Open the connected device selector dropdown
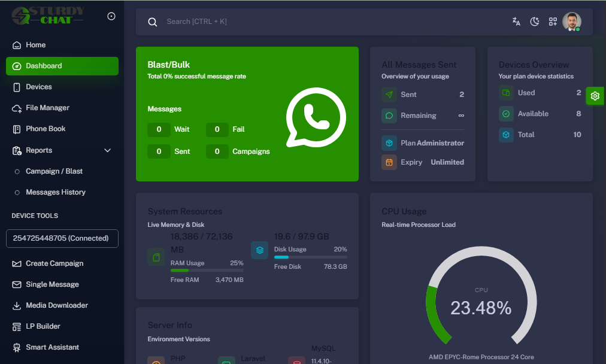Image resolution: width=606 pixels, height=364 pixels. coord(62,238)
